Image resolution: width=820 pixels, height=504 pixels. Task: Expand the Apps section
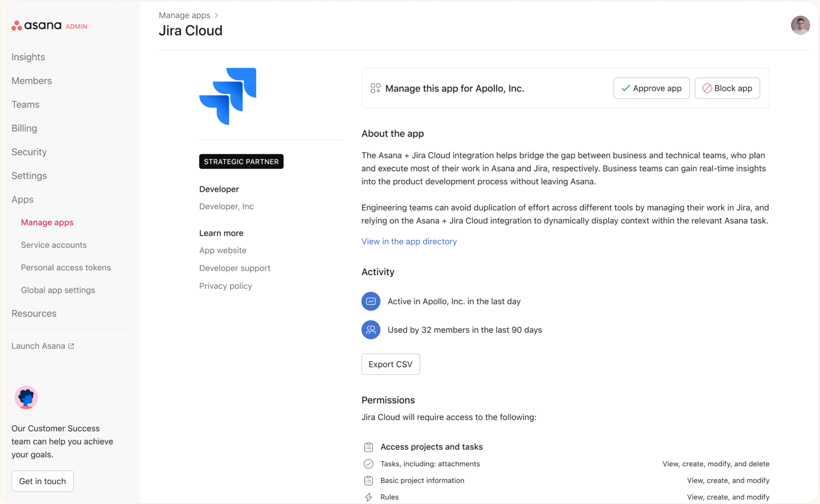(x=23, y=199)
